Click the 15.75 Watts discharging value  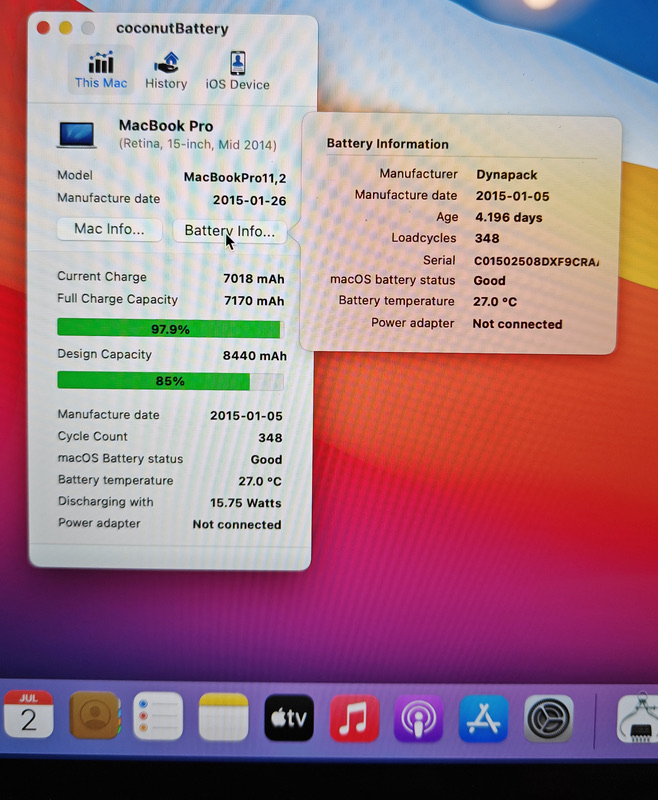pyautogui.click(x=245, y=503)
